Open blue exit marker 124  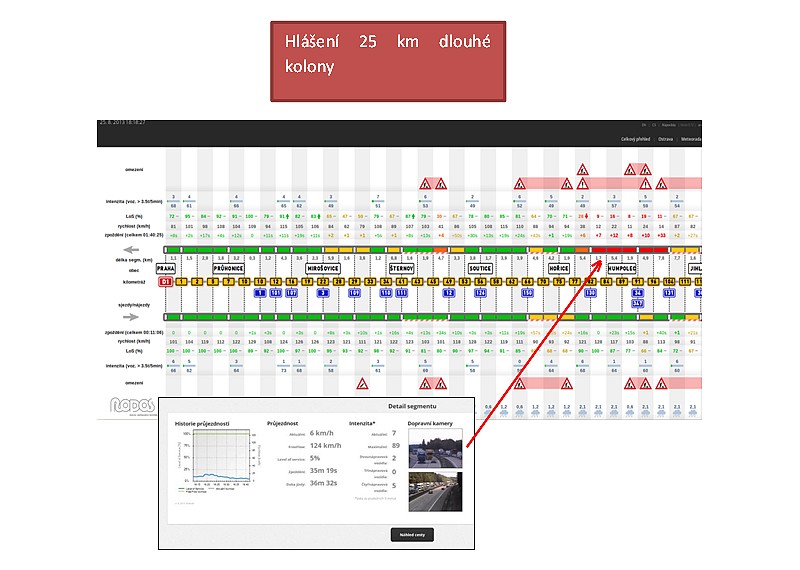pos(480,293)
